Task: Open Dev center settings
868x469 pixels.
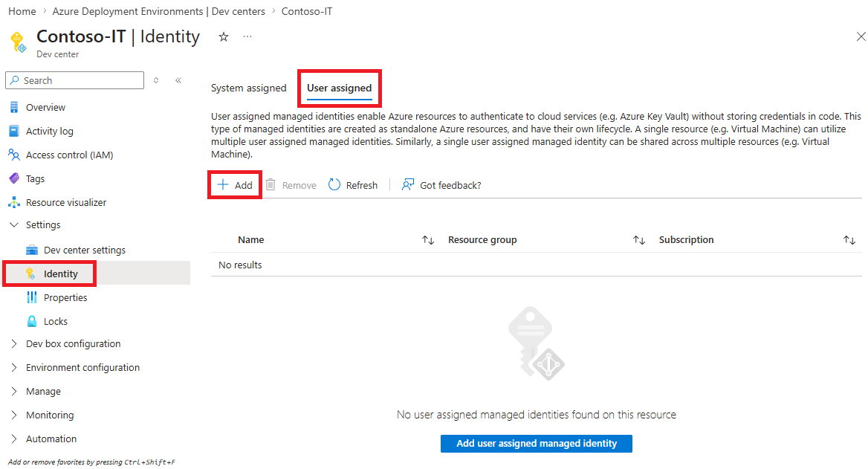Action: pos(85,250)
